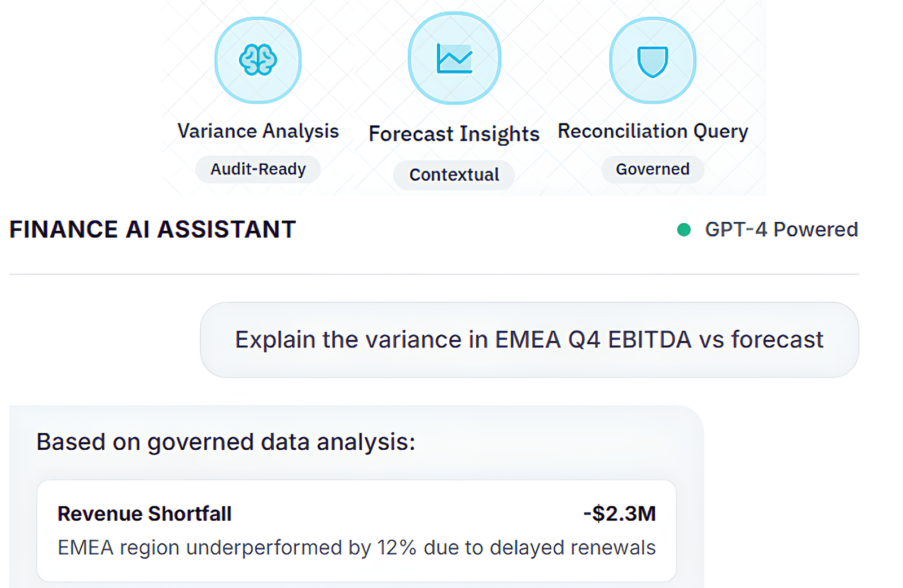The image size is (903, 588).
Task: Click the Governed badge
Action: pos(652,169)
